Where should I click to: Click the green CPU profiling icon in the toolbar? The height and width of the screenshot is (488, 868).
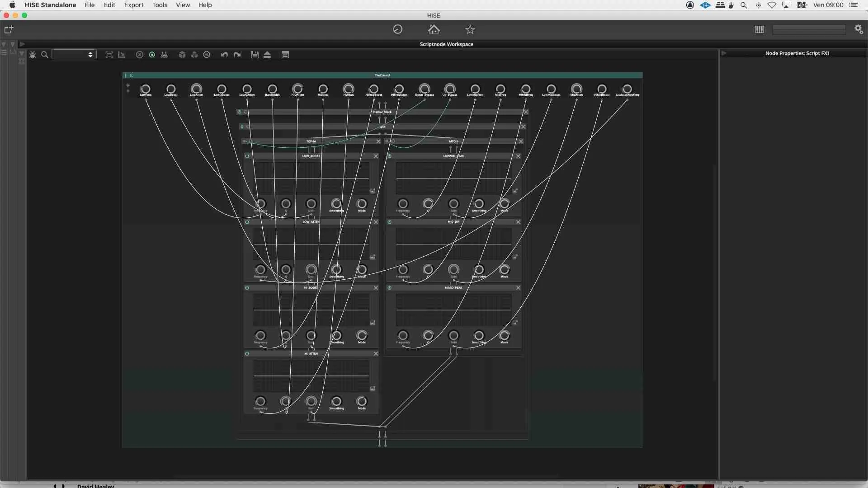151,54
